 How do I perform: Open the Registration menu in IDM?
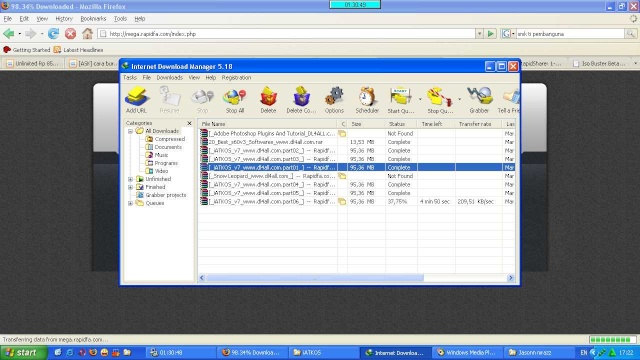pos(236,78)
